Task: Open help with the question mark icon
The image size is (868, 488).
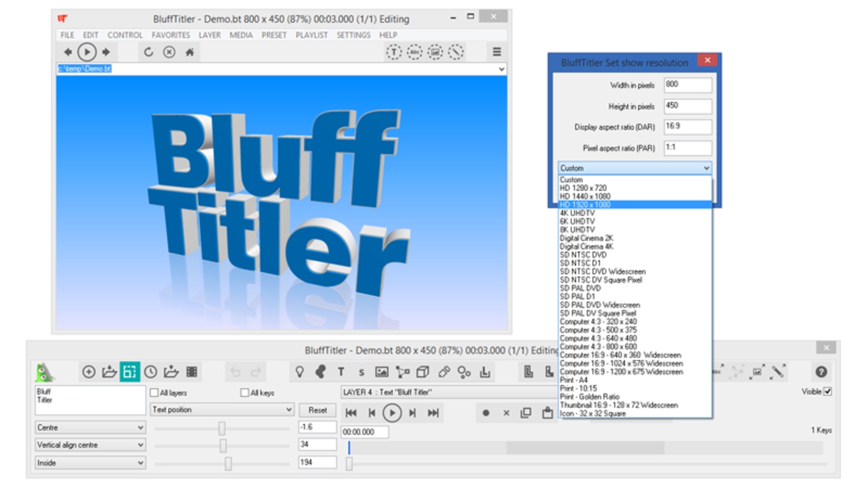Action: [x=821, y=371]
